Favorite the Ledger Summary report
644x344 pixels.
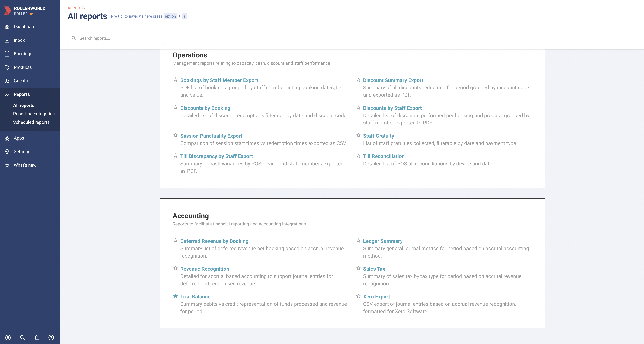(x=358, y=241)
